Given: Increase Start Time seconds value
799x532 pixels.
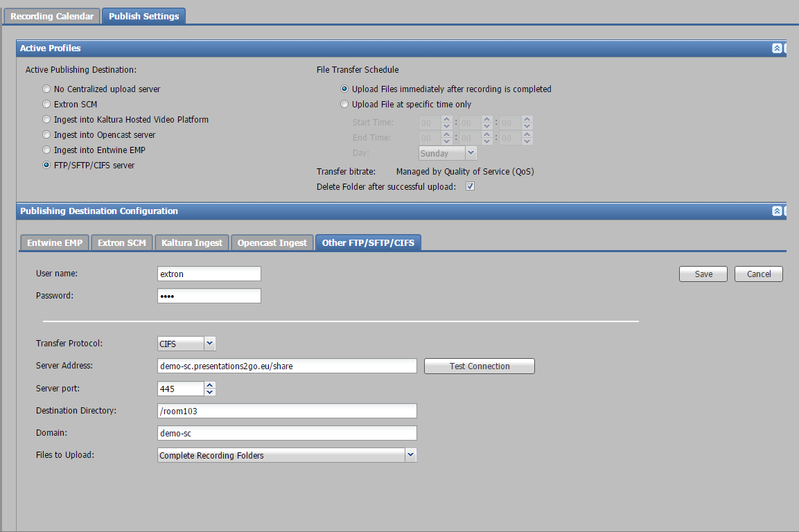Looking at the screenshot, I should [x=527, y=119].
